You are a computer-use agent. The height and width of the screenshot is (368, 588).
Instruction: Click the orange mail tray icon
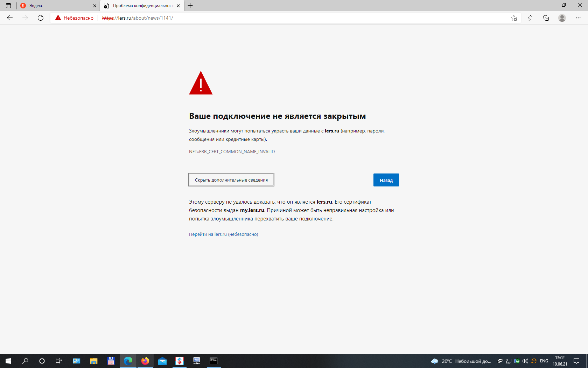click(534, 361)
